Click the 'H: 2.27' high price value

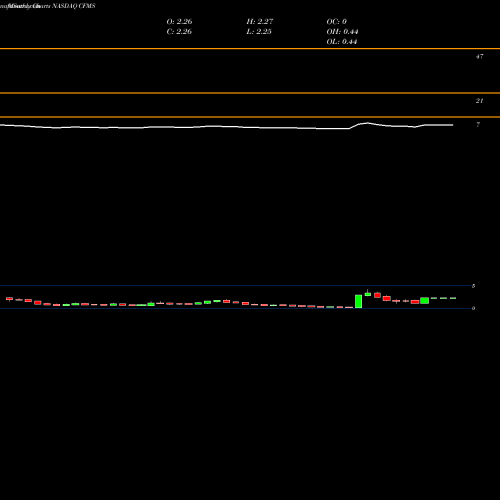260,22
